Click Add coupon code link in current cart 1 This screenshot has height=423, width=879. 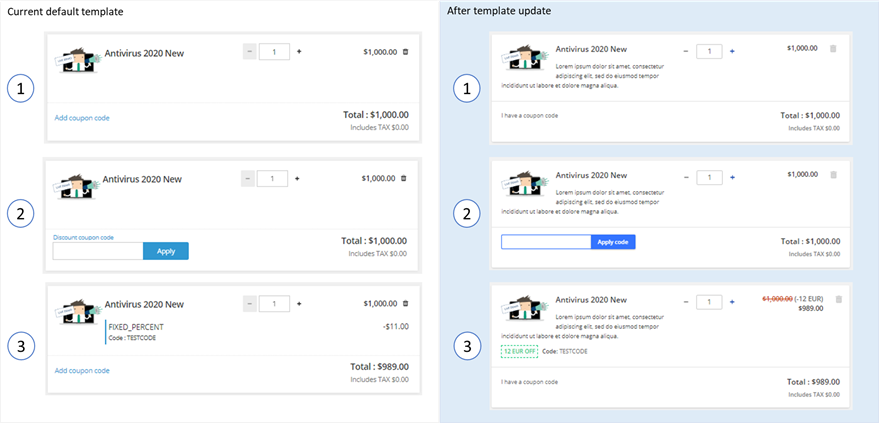coord(82,118)
